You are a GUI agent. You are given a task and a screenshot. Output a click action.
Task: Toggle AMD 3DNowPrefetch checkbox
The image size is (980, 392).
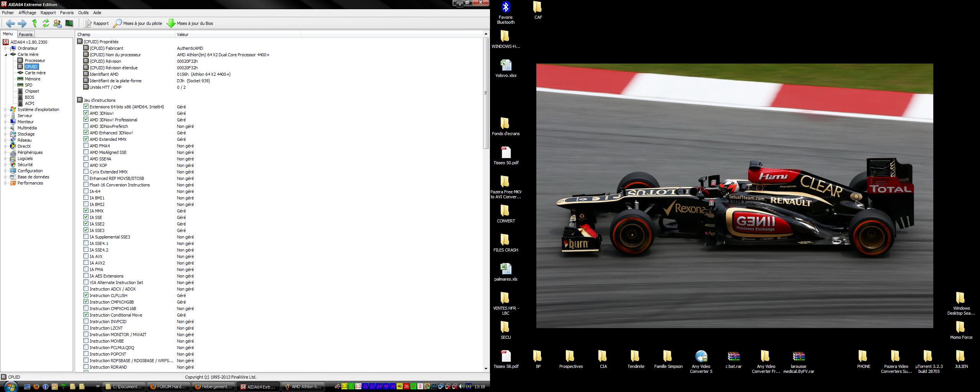[86, 126]
